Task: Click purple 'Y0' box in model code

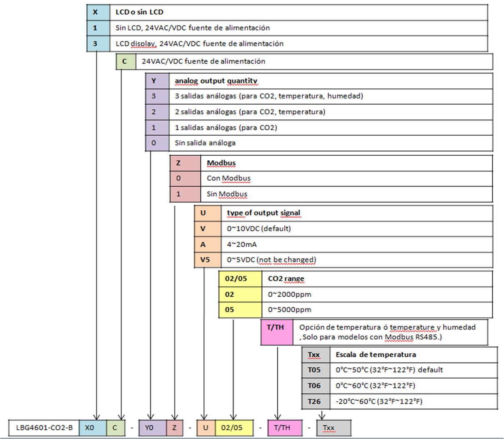Action: pyautogui.click(x=153, y=428)
